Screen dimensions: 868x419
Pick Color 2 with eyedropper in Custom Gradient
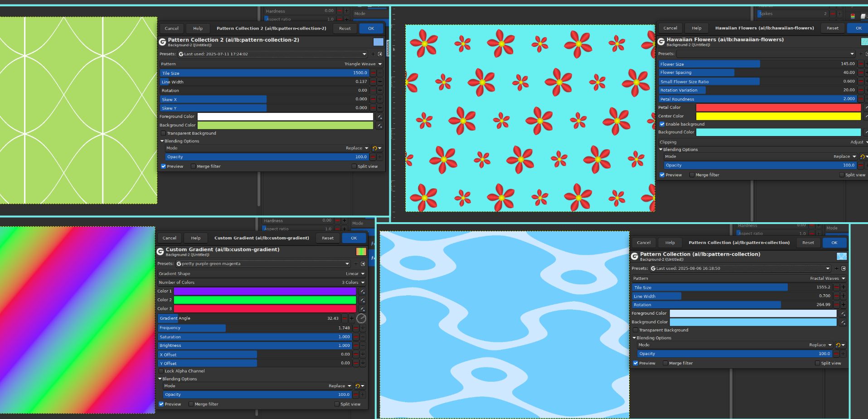tap(362, 300)
